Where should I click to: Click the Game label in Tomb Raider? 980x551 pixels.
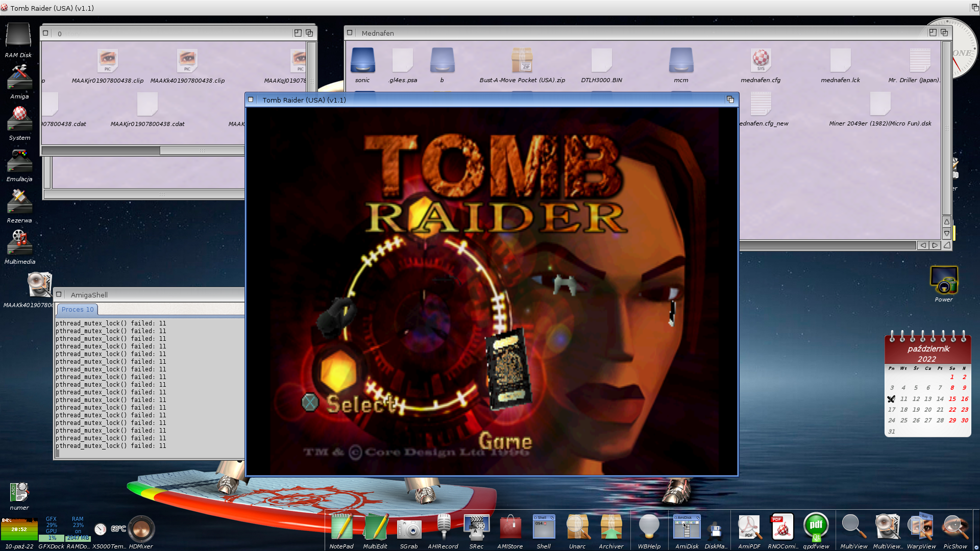505,442
